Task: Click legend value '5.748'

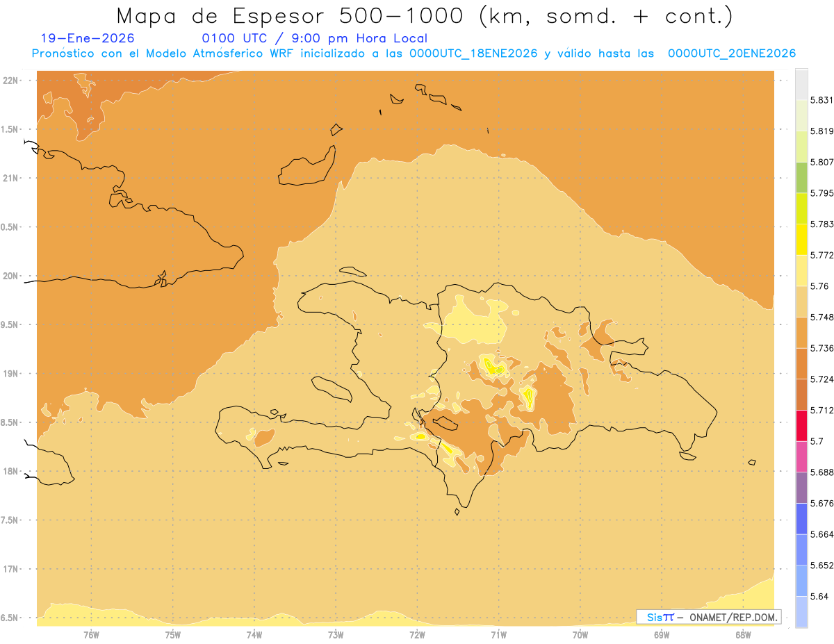Action: pos(822,317)
